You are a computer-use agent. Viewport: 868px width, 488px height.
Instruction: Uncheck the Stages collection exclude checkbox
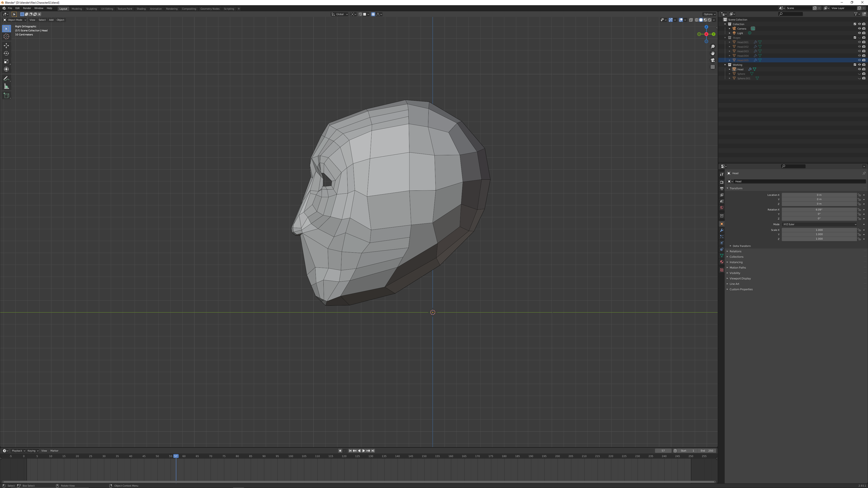[855, 38]
